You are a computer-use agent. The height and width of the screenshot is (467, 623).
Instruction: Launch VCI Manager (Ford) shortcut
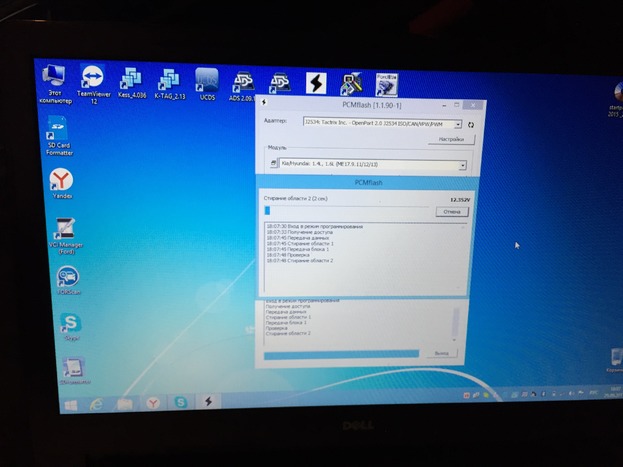(x=64, y=231)
